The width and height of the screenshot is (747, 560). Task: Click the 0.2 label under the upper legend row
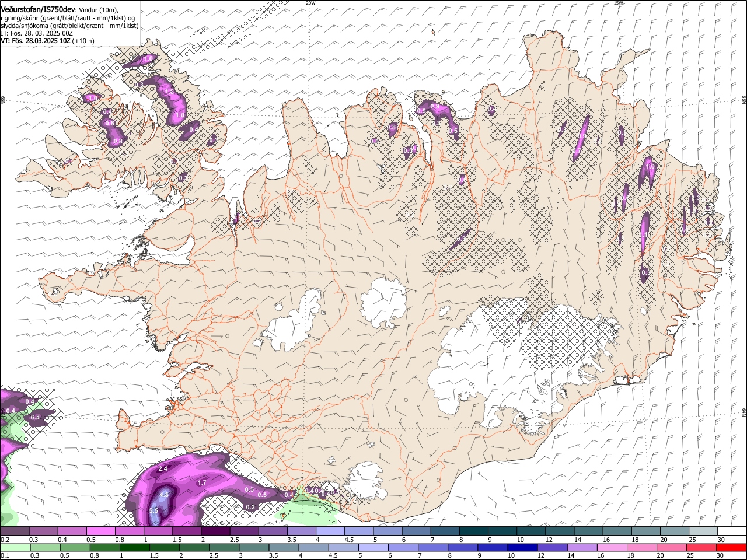pyautogui.click(x=5, y=540)
